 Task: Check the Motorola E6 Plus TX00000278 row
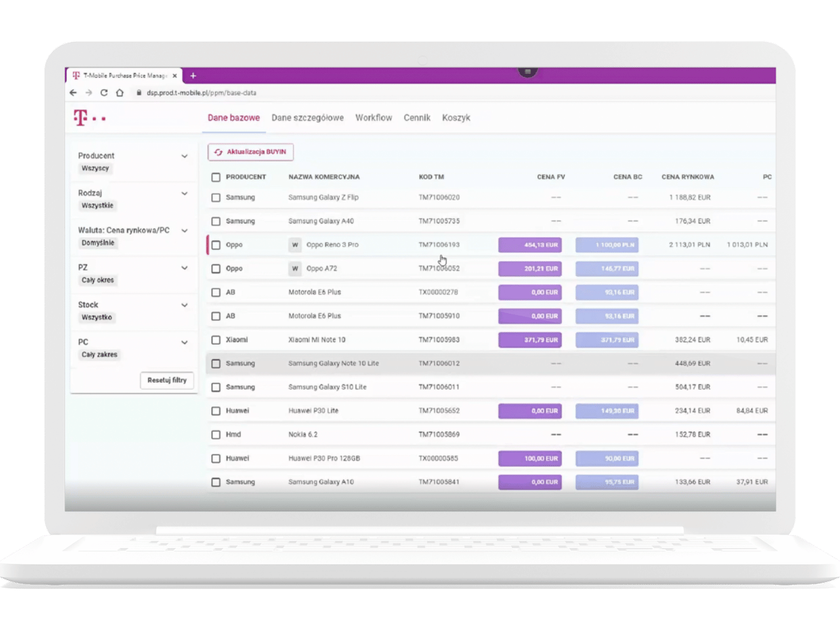[216, 293]
